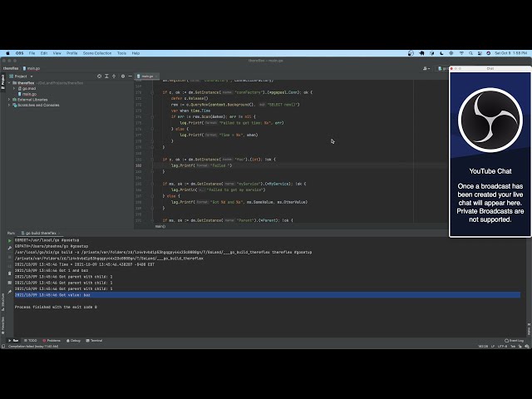Screen dimensions: 532x399
Task: Hide the Project panel with minus icon
Action: (130, 76)
